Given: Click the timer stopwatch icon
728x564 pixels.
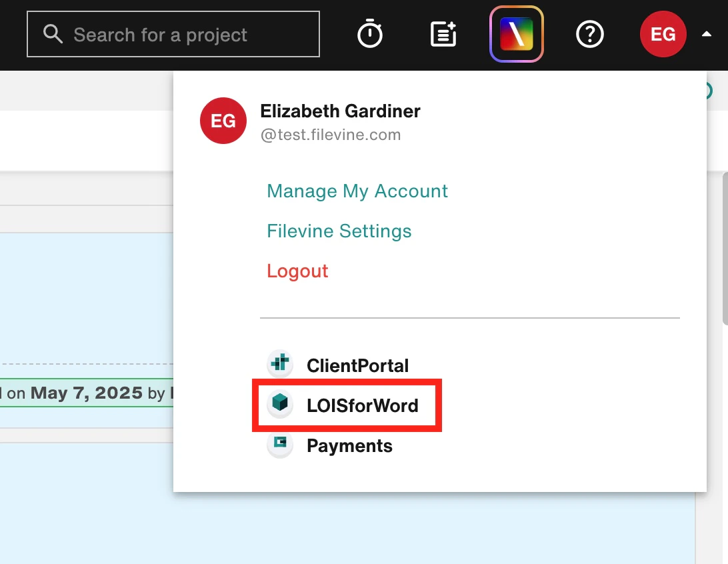Looking at the screenshot, I should tap(369, 33).
